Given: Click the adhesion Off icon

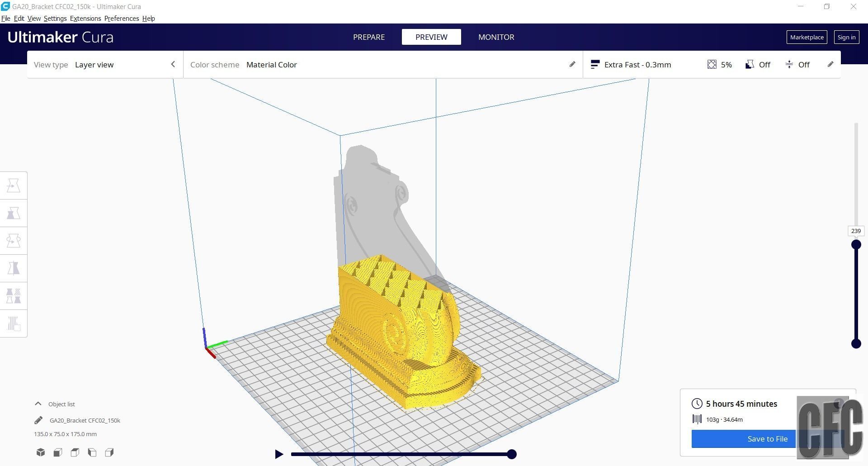Looking at the screenshot, I should 789,64.
